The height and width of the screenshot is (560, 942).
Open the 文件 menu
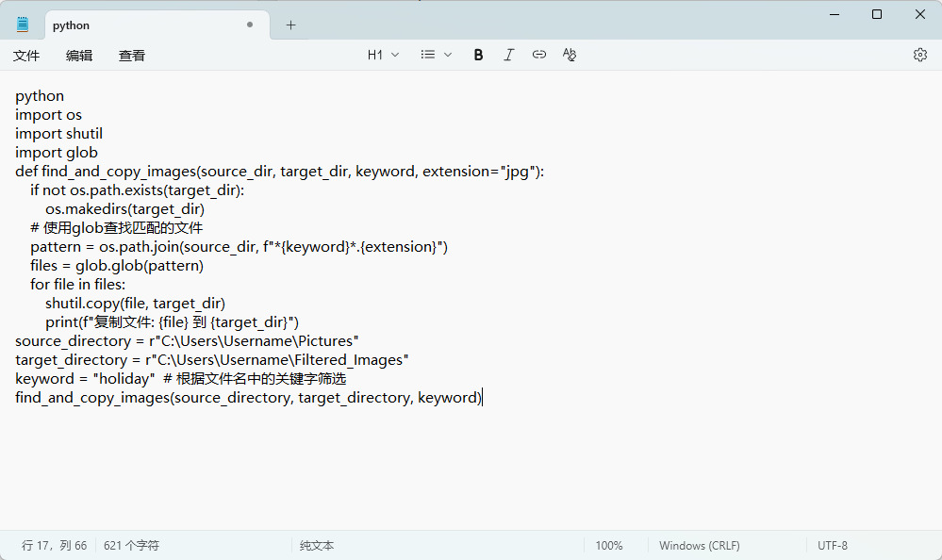[x=26, y=56]
